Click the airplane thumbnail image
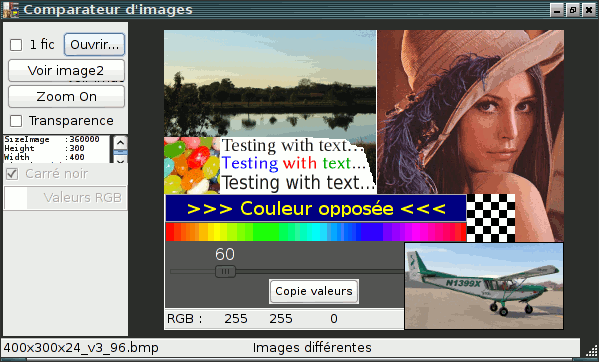The height and width of the screenshot is (362, 599). [x=484, y=286]
